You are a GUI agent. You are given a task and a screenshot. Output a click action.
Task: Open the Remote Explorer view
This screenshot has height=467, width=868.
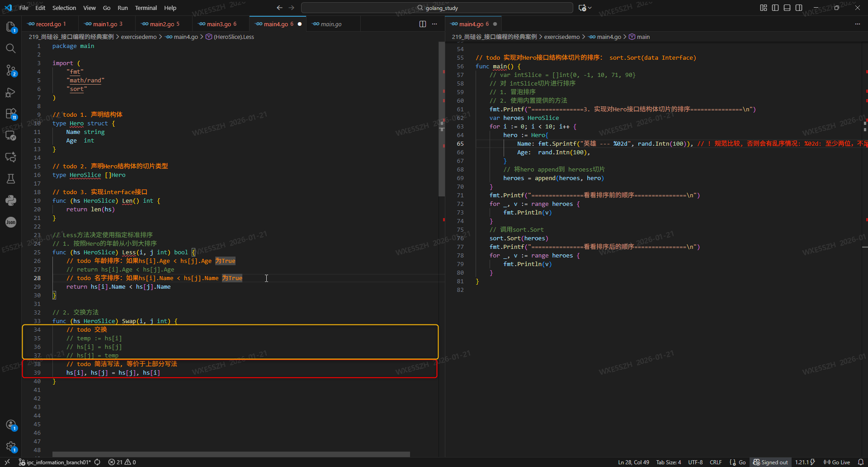[x=11, y=135]
